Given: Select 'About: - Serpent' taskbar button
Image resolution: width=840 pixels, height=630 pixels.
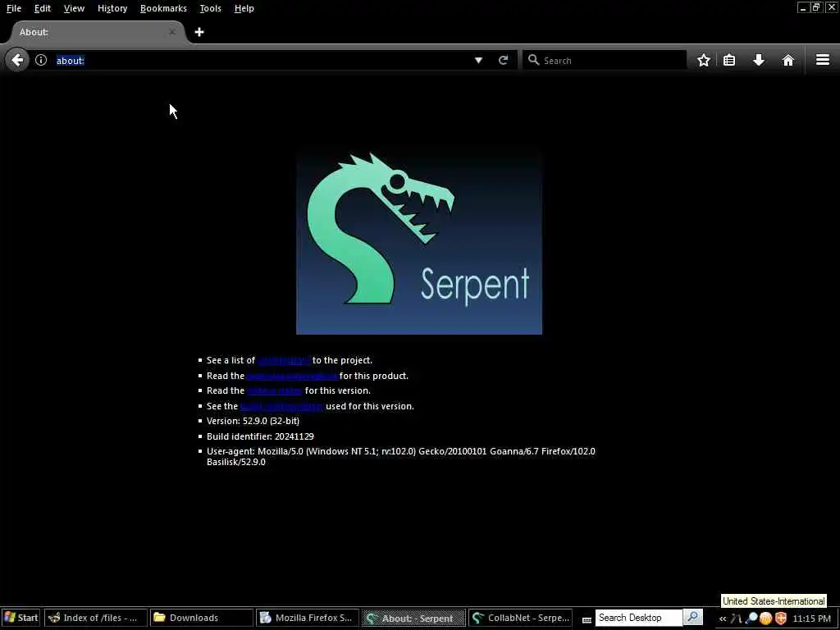Looking at the screenshot, I should [x=413, y=618].
